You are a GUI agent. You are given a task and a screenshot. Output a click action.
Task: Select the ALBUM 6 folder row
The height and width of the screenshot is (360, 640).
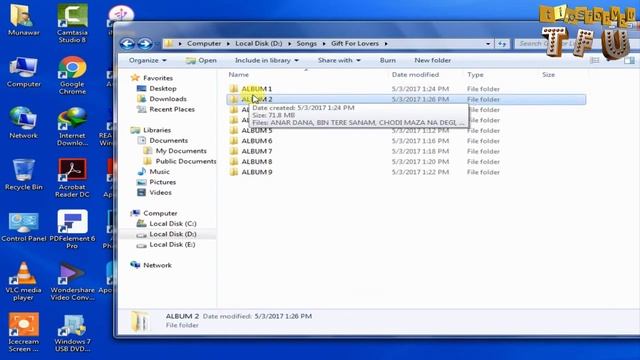[406, 141]
